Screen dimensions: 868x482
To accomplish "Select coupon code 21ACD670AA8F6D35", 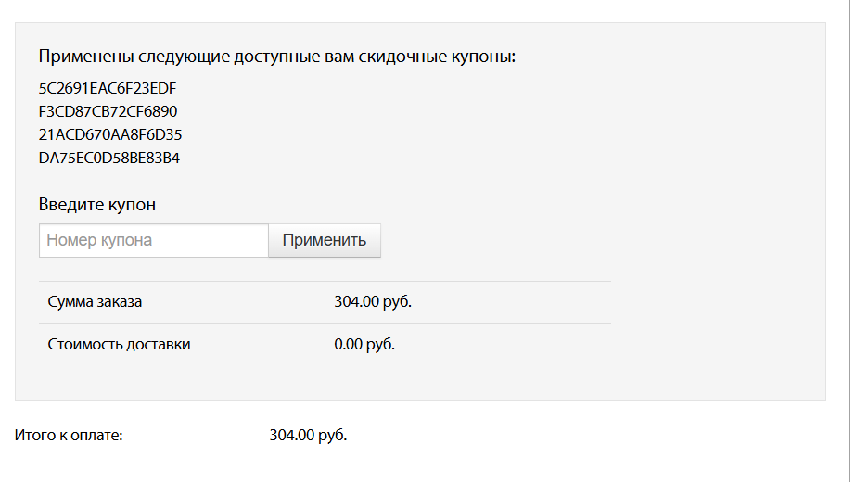I will pos(110,135).
